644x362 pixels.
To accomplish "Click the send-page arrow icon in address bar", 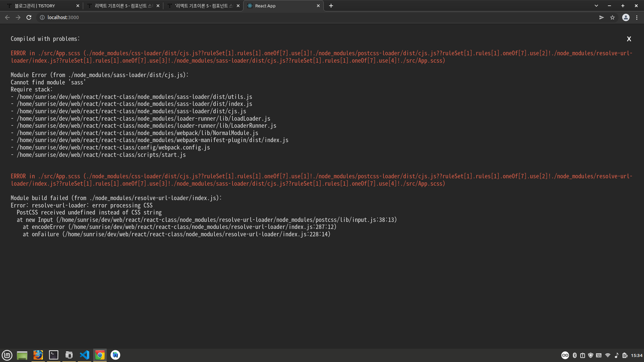I will click(x=601, y=17).
